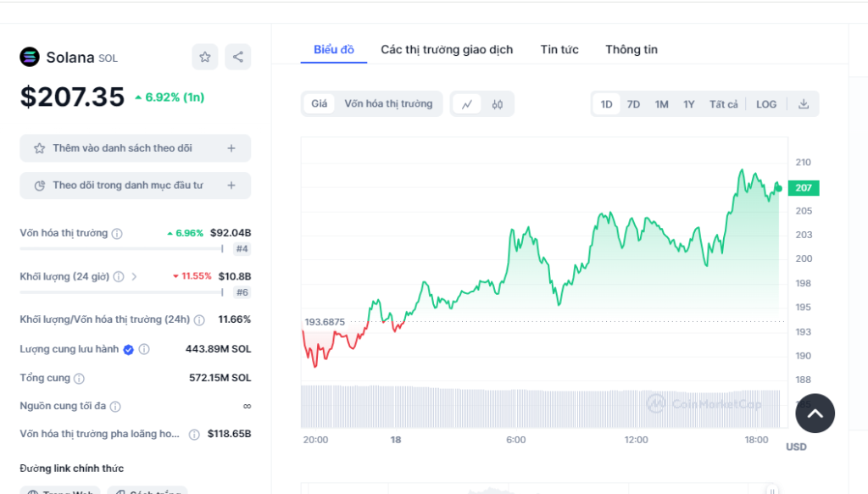Click the verified badge for circulating supply

(x=129, y=349)
